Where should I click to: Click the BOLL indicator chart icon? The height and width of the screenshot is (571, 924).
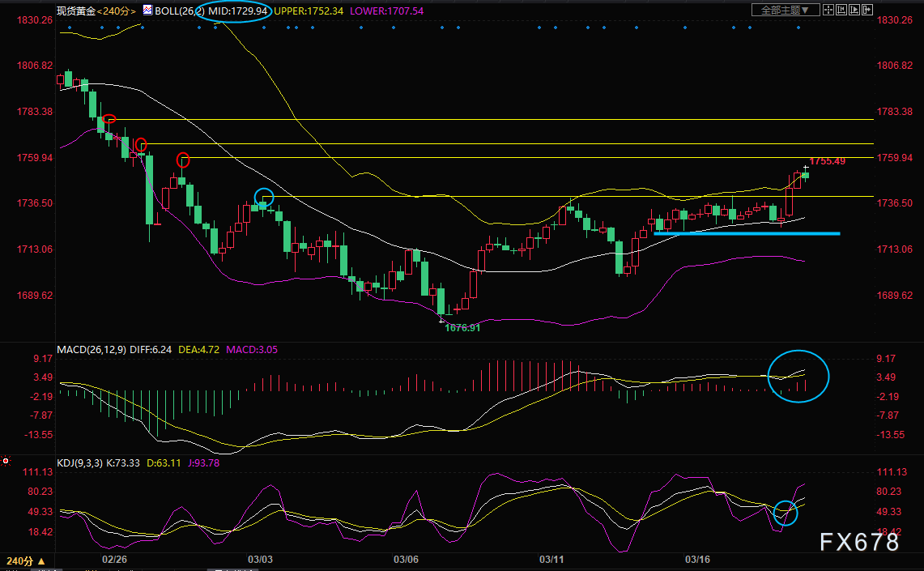pyautogui.click(x=146, y=11)
